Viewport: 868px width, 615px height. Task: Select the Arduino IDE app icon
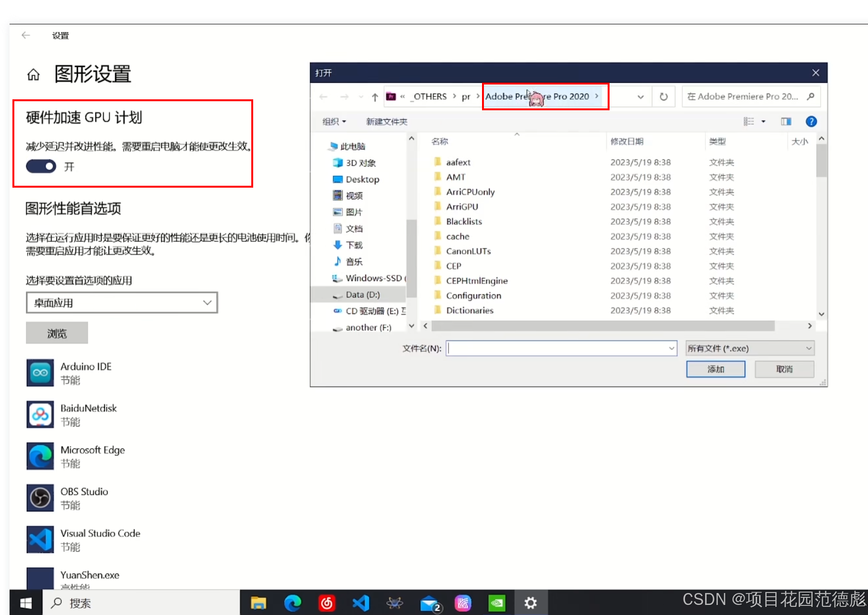(x=40, y=373)
